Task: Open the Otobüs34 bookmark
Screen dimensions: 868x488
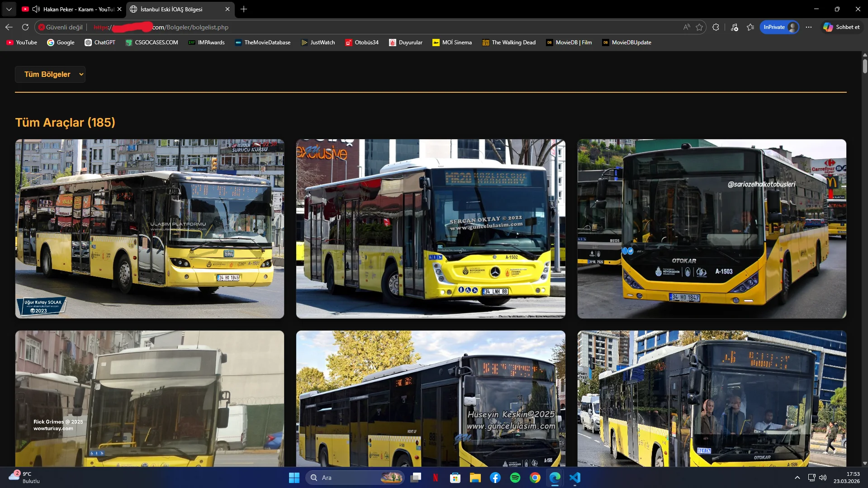Action: (x=362, y=43)
